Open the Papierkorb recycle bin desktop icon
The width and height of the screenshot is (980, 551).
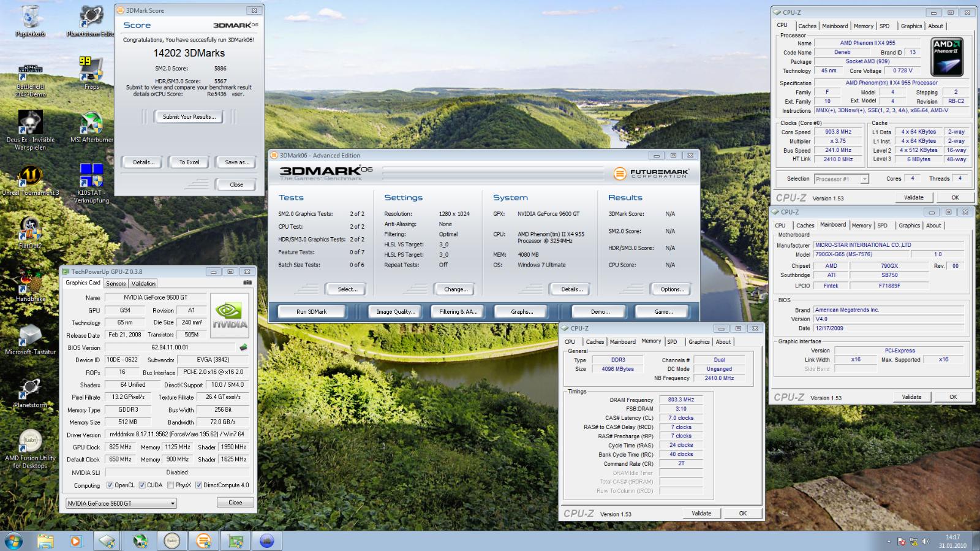pyautogui.click(x=30, y=21)
